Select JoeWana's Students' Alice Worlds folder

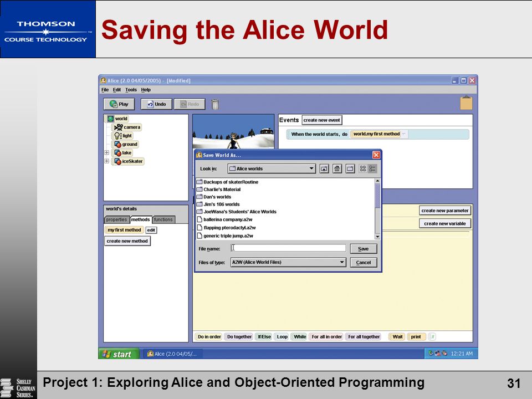(x=237, y=212)
